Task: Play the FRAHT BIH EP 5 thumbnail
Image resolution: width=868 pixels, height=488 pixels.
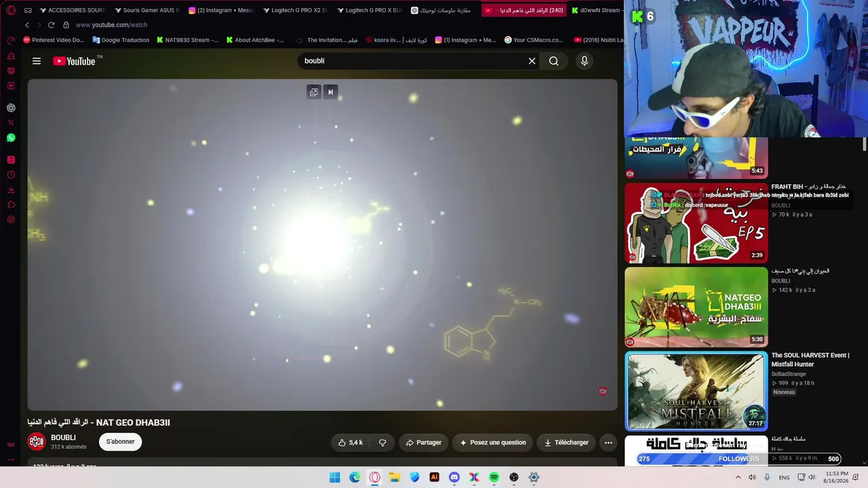Action: tap(696, 223)
